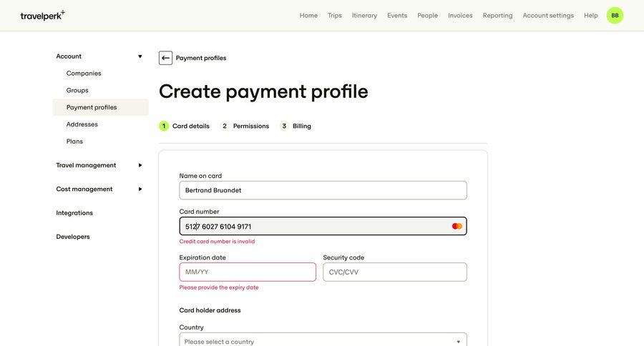
Task: Open the Addresses sidebar item
Action: [82, 124]
